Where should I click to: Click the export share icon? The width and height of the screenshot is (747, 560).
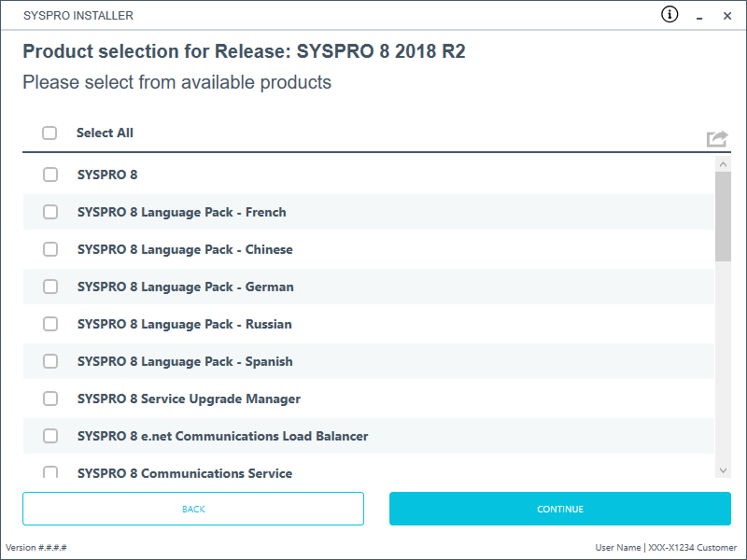[x=716, y=138]
